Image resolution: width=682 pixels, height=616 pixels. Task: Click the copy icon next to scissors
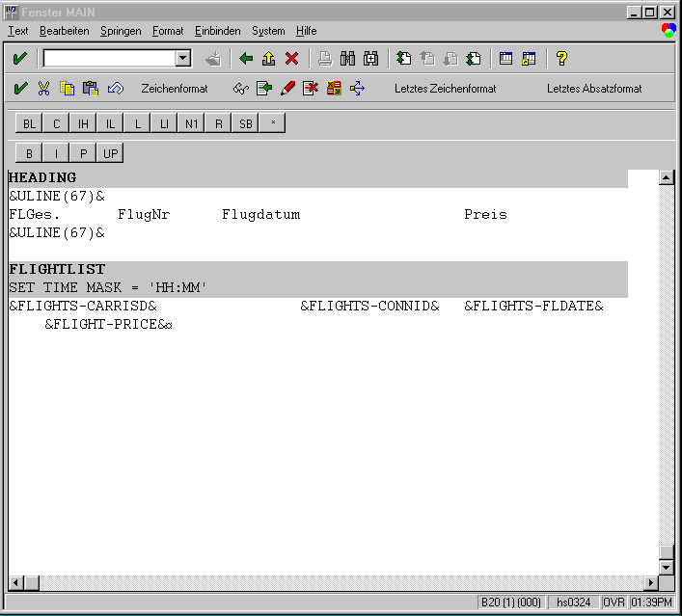(68, 89)
